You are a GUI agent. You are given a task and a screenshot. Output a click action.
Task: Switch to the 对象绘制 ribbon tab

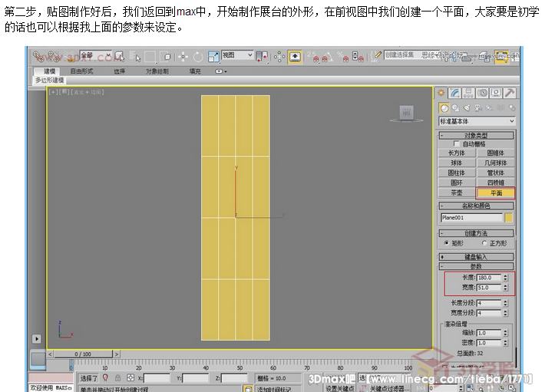point(157,71)
